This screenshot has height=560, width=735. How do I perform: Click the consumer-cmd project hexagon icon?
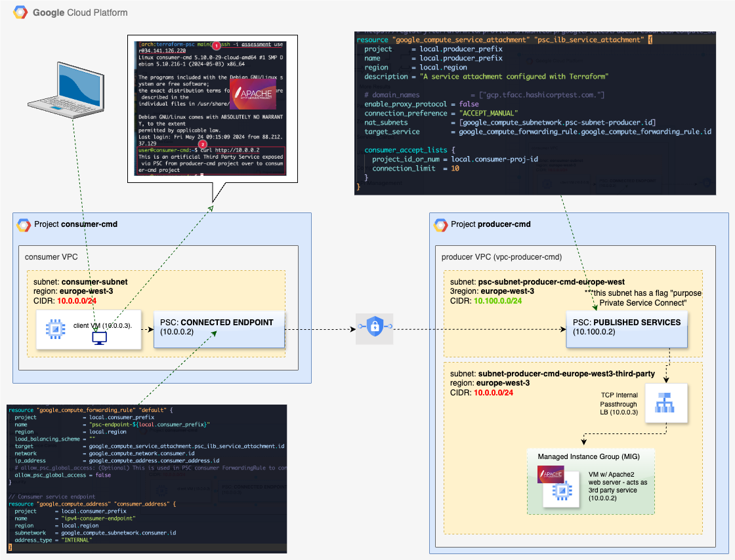click(x=24, y=225)
